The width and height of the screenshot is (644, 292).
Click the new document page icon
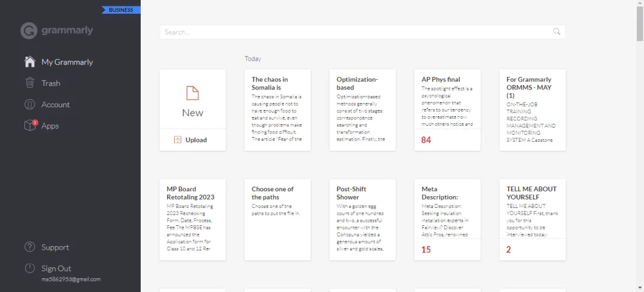click(x=193, y=93)
